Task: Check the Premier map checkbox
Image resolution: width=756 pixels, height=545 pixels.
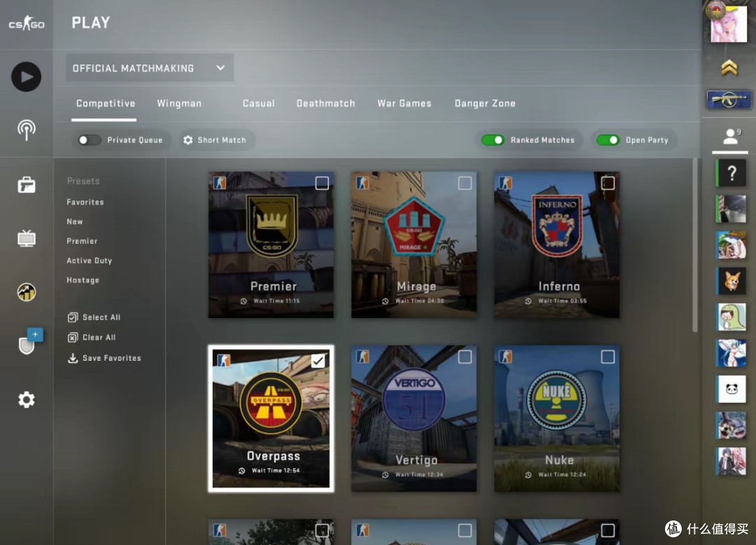Action: point(322,184)
